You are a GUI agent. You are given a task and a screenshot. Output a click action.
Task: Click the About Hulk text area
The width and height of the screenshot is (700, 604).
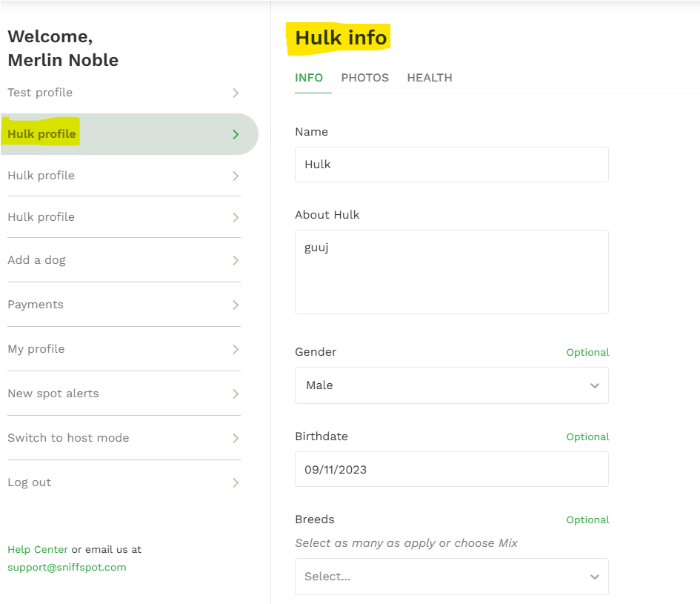click(x=452, y=272)
